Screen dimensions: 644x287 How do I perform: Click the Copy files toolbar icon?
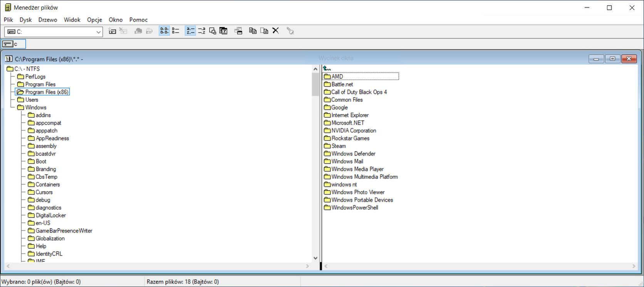tap(253, 31)
